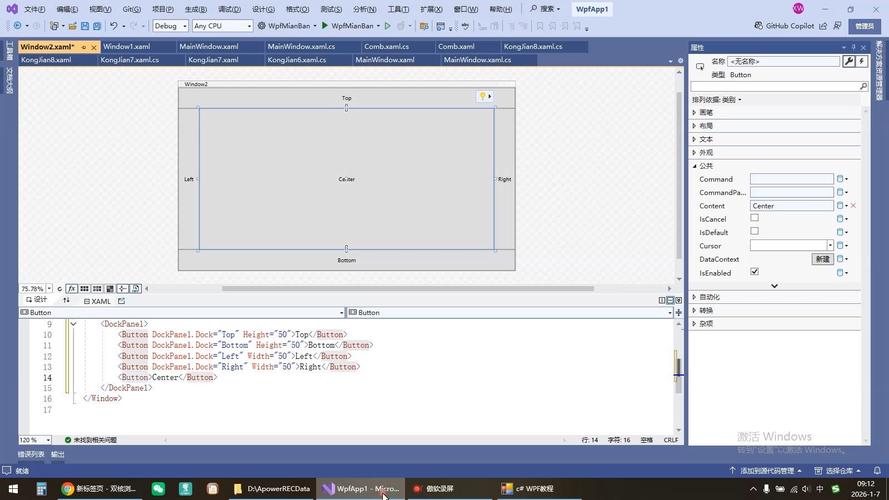Expand the Transform (转换) category
The image size is (889, 500).
[x=695, y=310]
